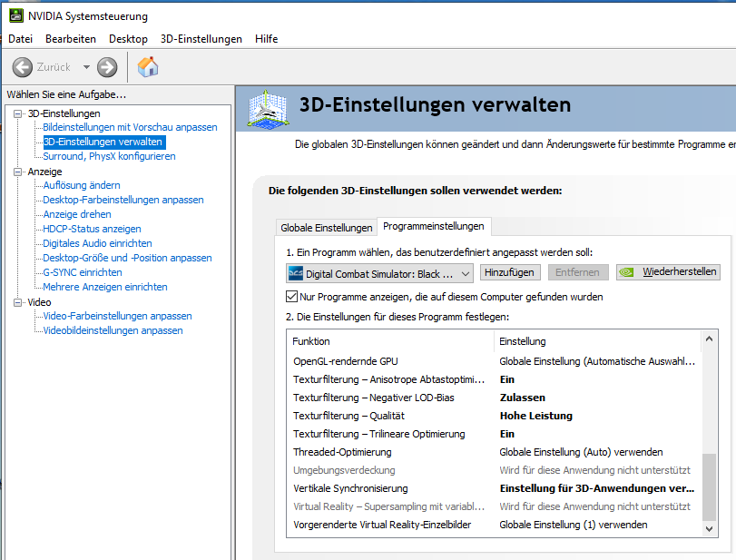This screenshot has height=560, width=736.
Task: Click 'Einstellung für 3D-Anwendungen ver...' value
Action: tap(597, 488)
